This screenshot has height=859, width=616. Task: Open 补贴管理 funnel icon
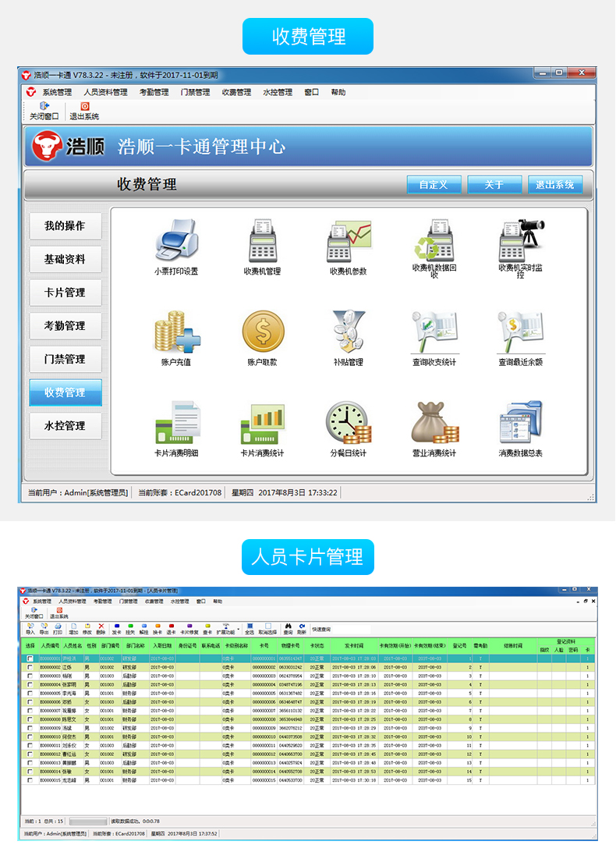pos(349,331)
